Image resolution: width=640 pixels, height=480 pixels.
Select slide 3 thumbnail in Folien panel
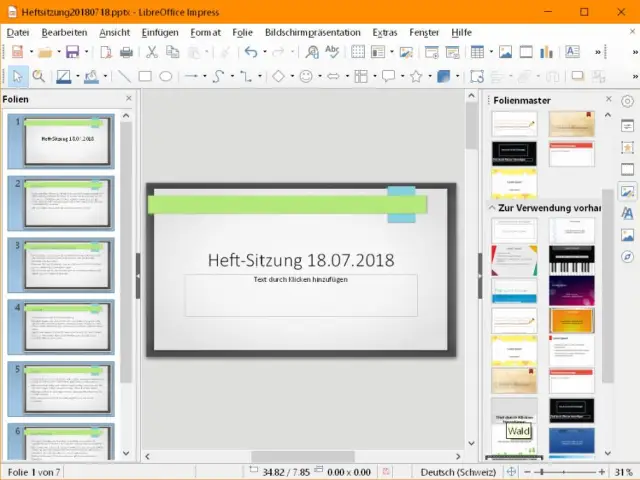click(66, 265)
